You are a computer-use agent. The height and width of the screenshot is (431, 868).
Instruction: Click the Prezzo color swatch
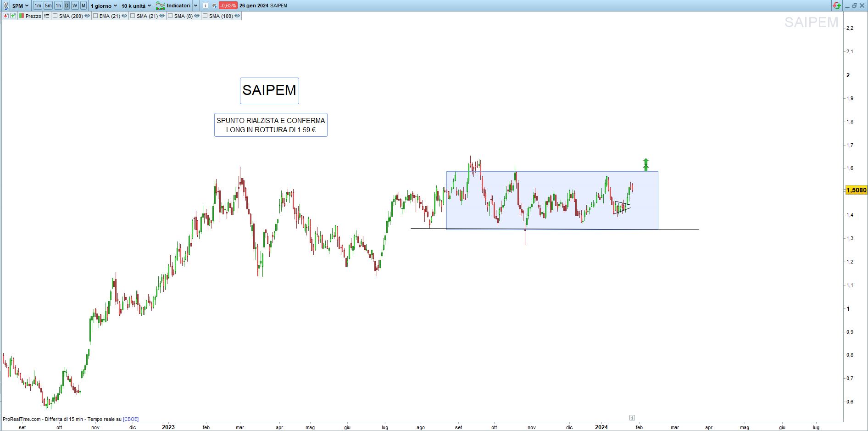22,16
